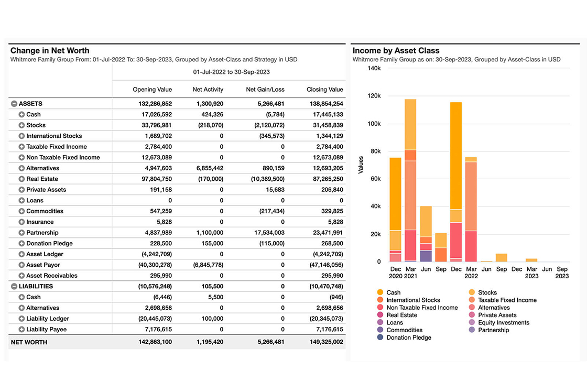Toggle Cash series in chart legend
Image resolution: width=587 pixels, height=392 pixels.
(393, 293)
